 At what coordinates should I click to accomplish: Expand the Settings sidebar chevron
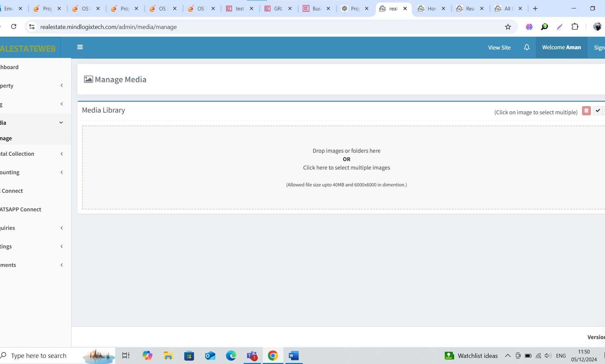62,246
